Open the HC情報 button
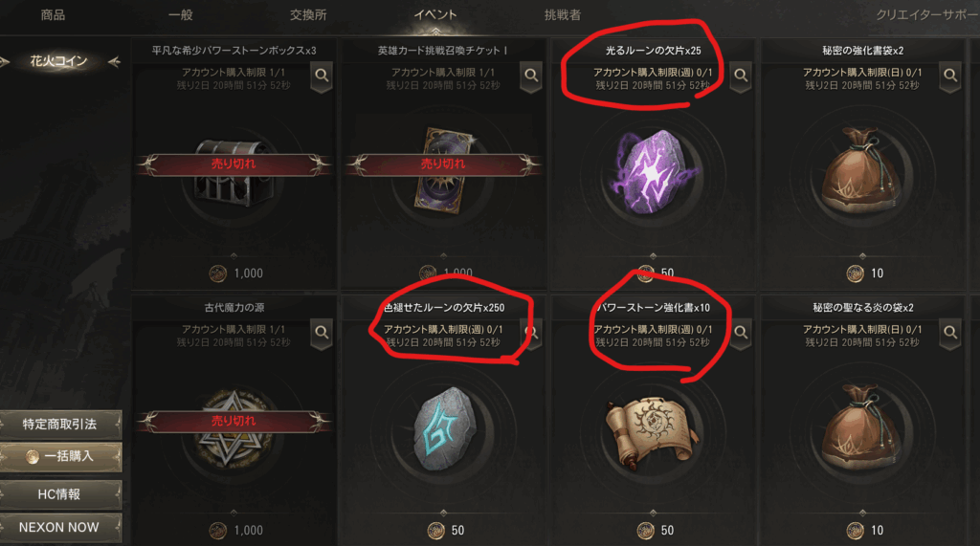The width and height of the screenshot is (980, 546). pos(60,494)
